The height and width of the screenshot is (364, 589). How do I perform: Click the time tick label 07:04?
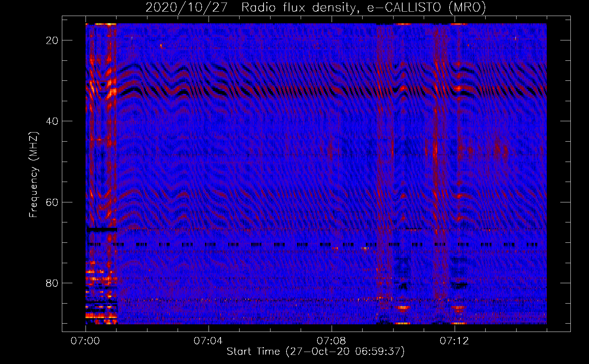click(208, 341)
